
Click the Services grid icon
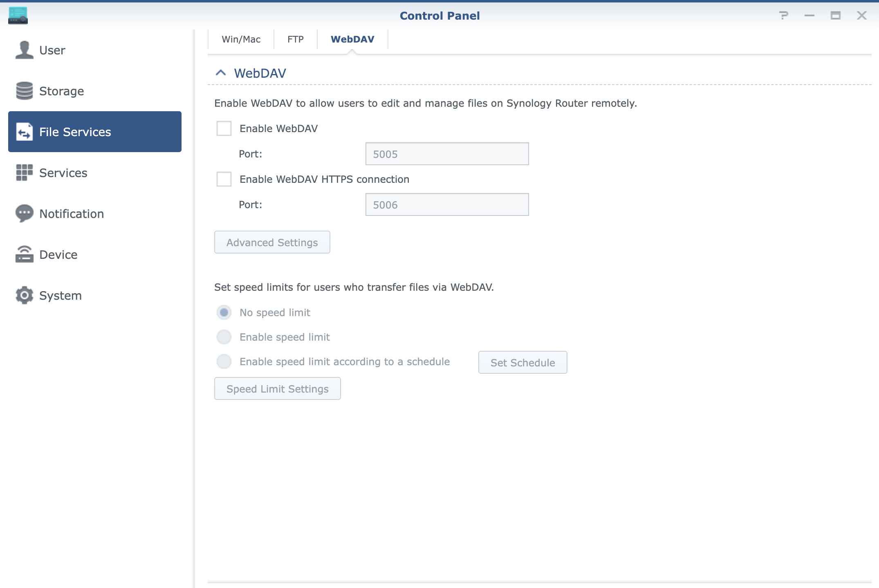pyautogui.click(x=24, y=173)
